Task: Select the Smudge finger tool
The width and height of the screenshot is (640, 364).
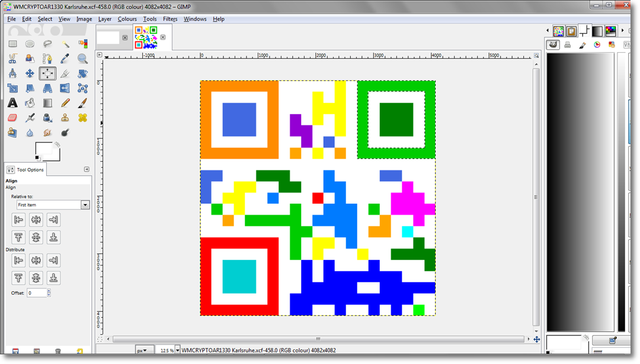Action: pyautogui.click(x=47, y=133)
